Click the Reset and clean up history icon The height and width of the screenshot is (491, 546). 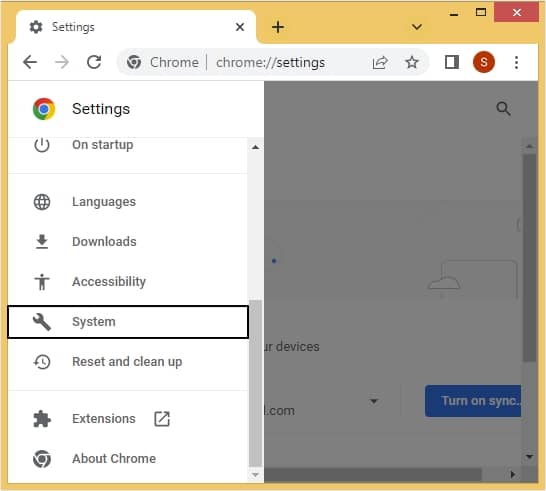pyautogui.click(x=42, y=362)
